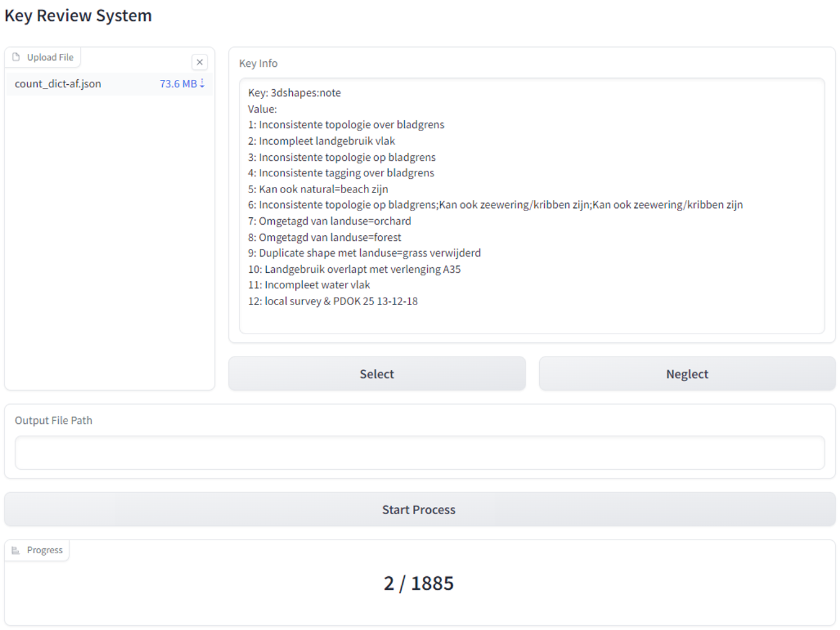The height and width of the screenshot is (630, 840).
Task: Click line '3: Inconsistente topologie op bladgrens'
Action: pos(342,157)
